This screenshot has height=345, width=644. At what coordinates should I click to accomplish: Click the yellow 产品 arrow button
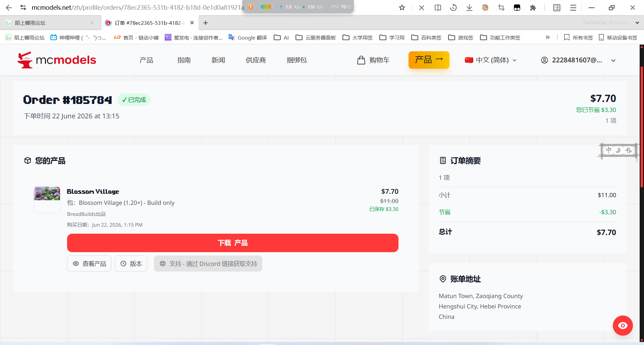point(429,60)
